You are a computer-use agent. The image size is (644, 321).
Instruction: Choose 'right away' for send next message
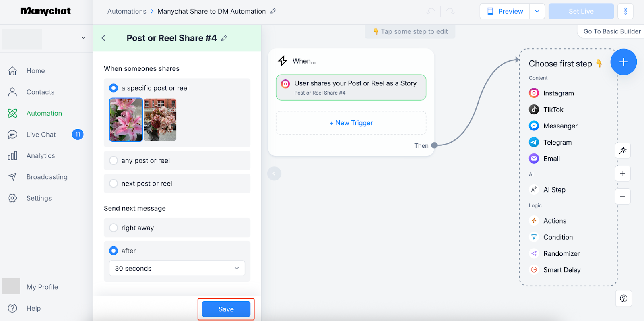[x=114, y=228]
